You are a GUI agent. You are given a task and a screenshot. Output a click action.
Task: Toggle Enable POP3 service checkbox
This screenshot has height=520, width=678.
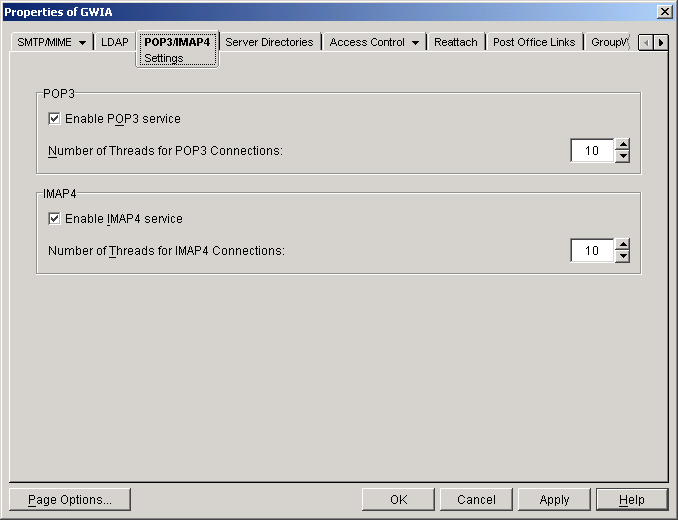(54, 118)
